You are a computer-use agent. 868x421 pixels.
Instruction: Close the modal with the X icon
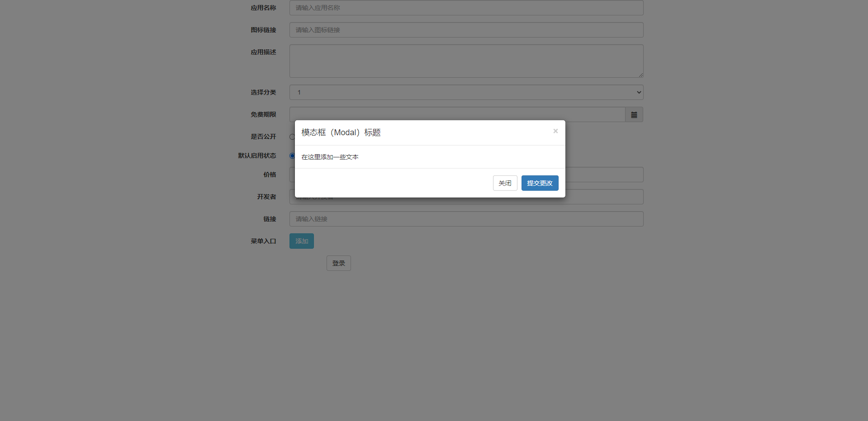pos(555,131)
